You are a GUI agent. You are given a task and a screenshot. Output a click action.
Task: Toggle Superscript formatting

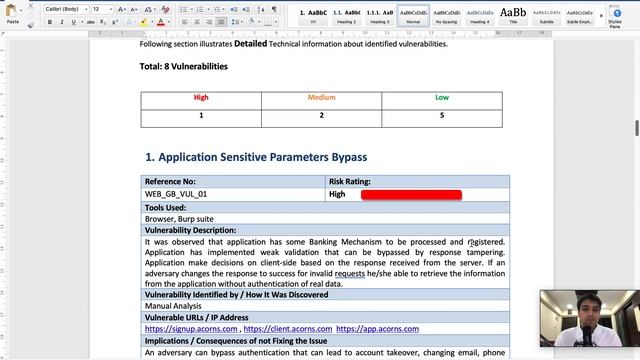115,22
